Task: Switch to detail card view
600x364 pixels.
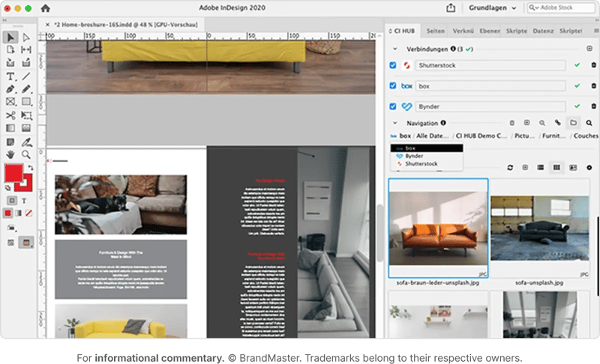Action: click(573, 168)
